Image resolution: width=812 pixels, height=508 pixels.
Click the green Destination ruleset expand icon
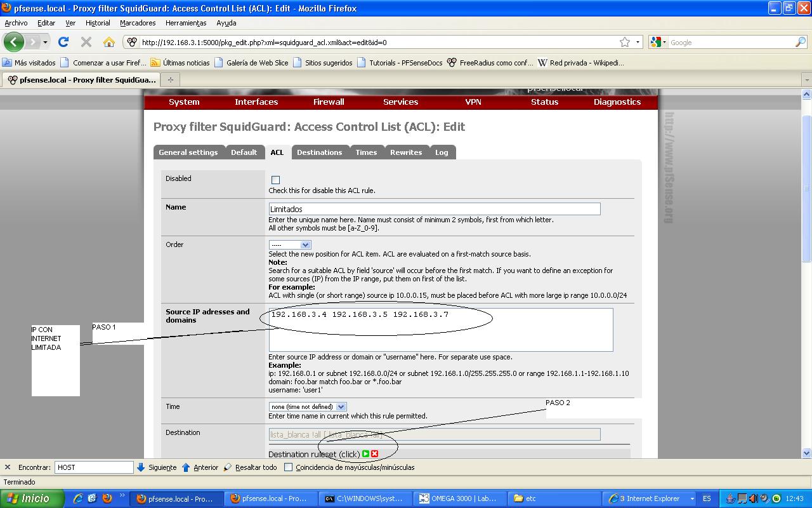coord(366,454)
